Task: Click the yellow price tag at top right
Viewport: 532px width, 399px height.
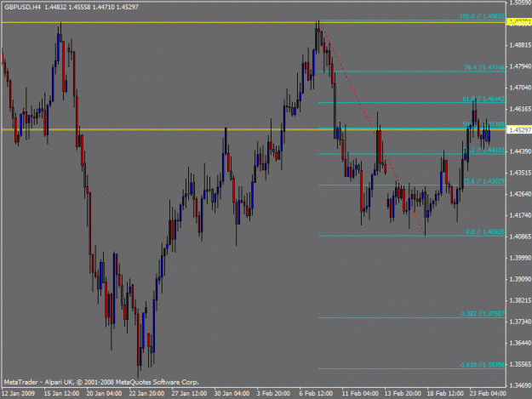Action: [x=519, y=22]
